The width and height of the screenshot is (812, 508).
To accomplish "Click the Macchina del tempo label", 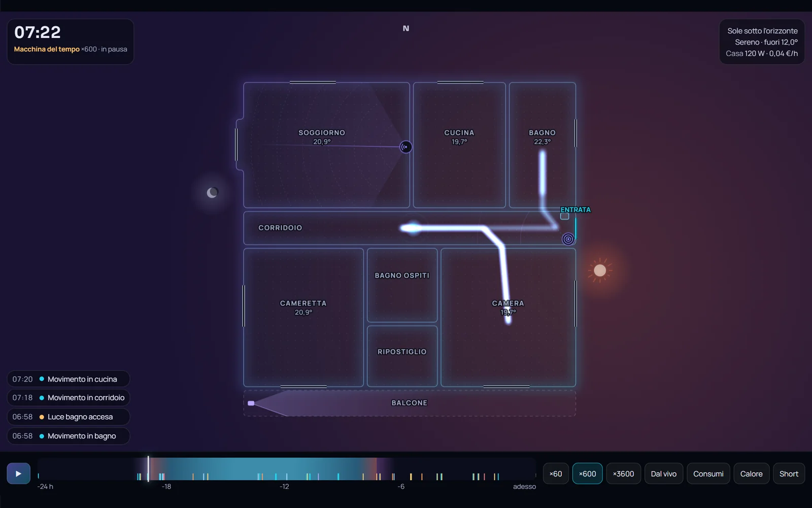I will [x=47, y=49].
